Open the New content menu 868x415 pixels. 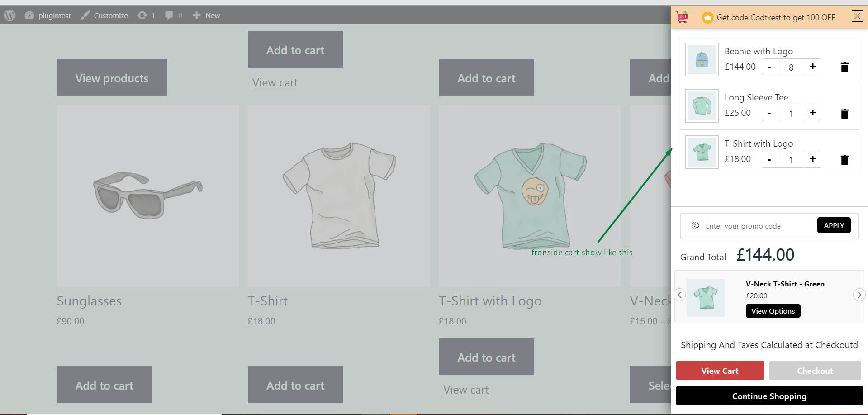(x=207, y=15)
